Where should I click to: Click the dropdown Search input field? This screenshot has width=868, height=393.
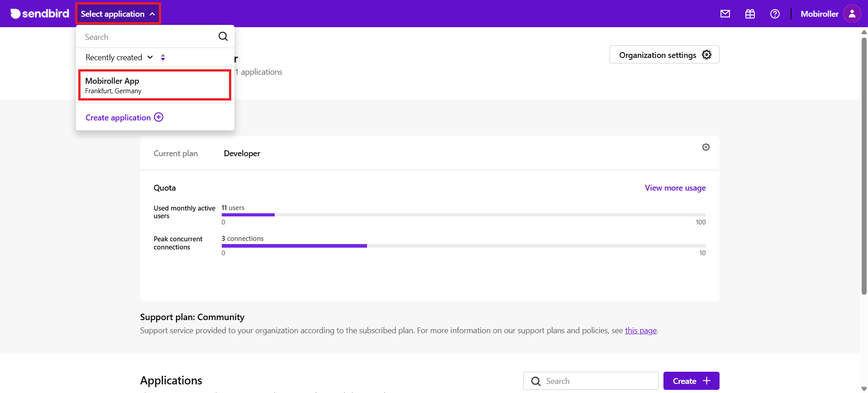[147, 37]
